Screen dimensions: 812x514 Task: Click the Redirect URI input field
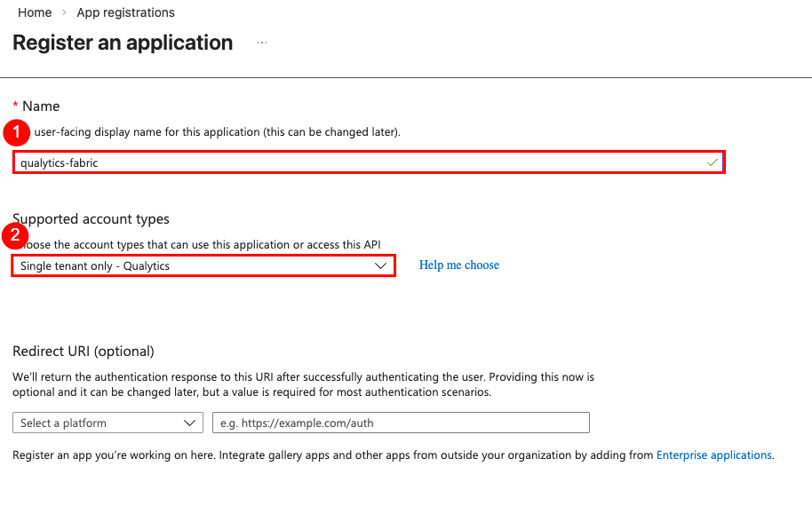401,423
